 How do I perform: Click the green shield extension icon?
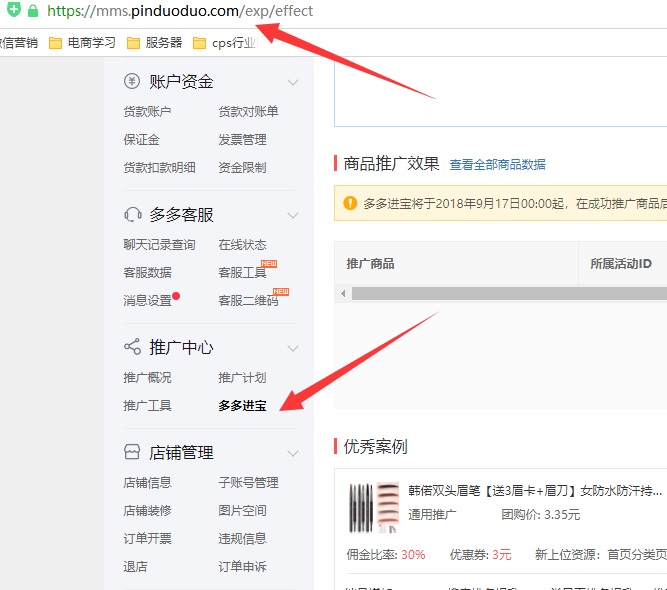point(14,9)
